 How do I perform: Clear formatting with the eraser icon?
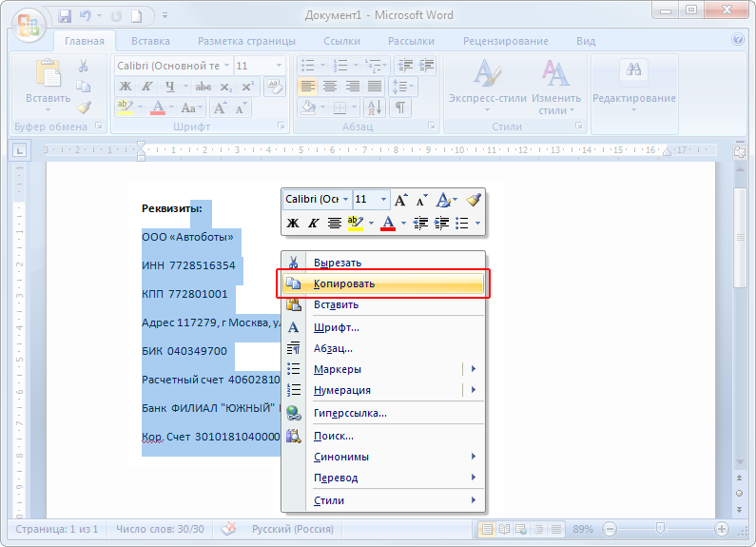[x=274, y=87]
